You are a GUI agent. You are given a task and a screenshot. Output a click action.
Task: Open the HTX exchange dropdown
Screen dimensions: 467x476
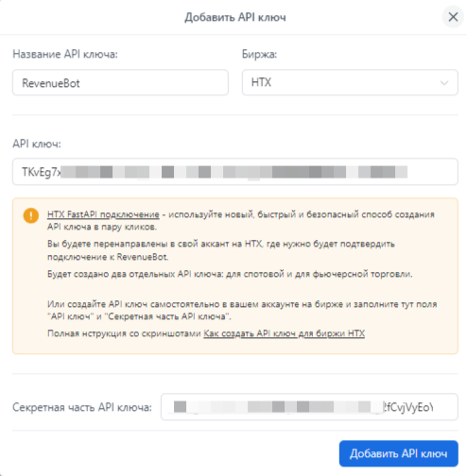[x=350, y=82]
